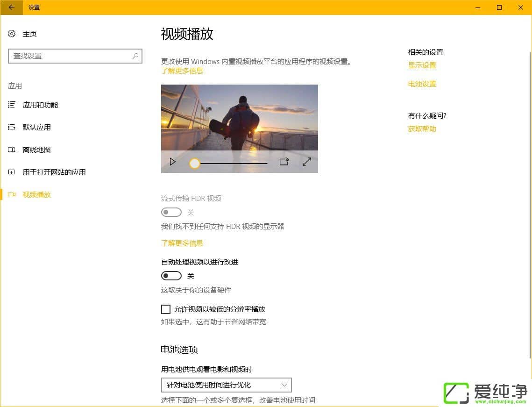Click the dropdown chevron under 电池选项

[285, 385]
